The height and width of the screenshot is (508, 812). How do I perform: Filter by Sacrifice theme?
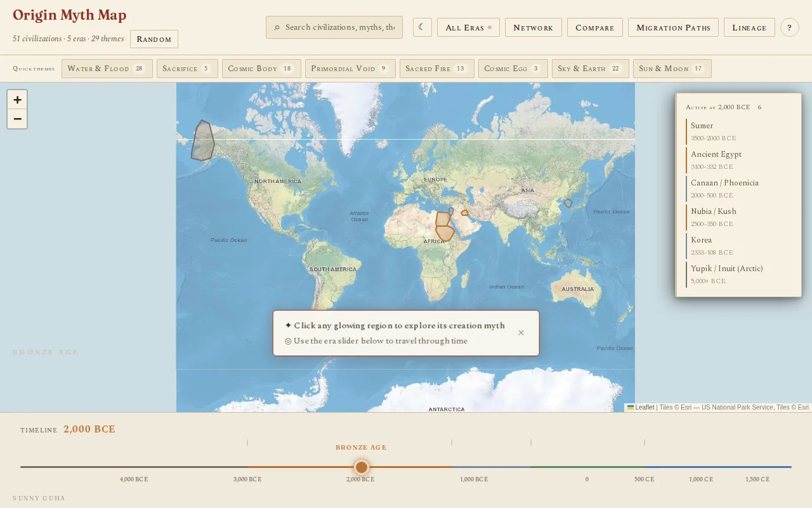click(x=187, y=69)
